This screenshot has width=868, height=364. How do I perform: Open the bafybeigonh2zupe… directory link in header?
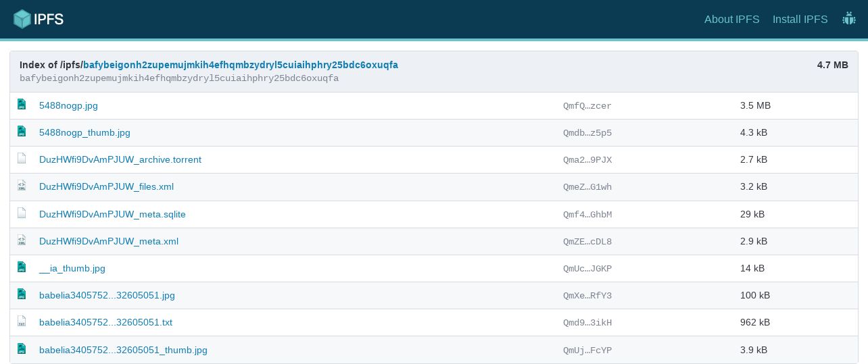241,65
